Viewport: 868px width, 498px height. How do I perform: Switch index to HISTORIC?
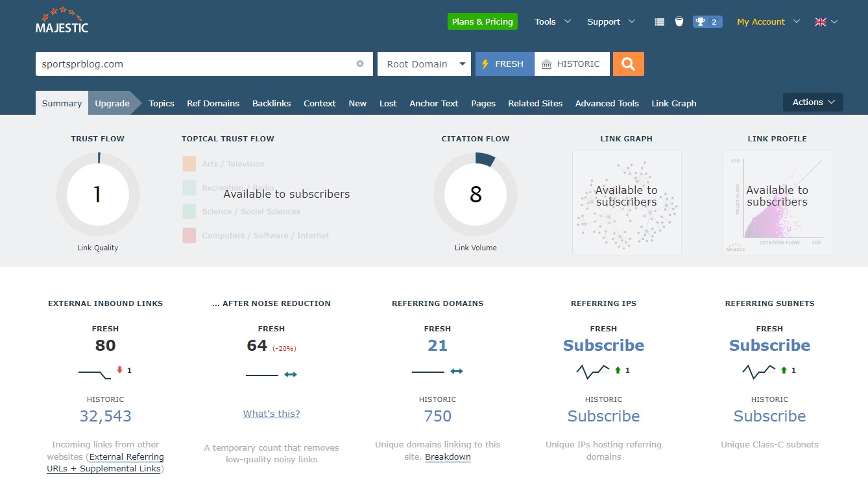coord(572,64)
